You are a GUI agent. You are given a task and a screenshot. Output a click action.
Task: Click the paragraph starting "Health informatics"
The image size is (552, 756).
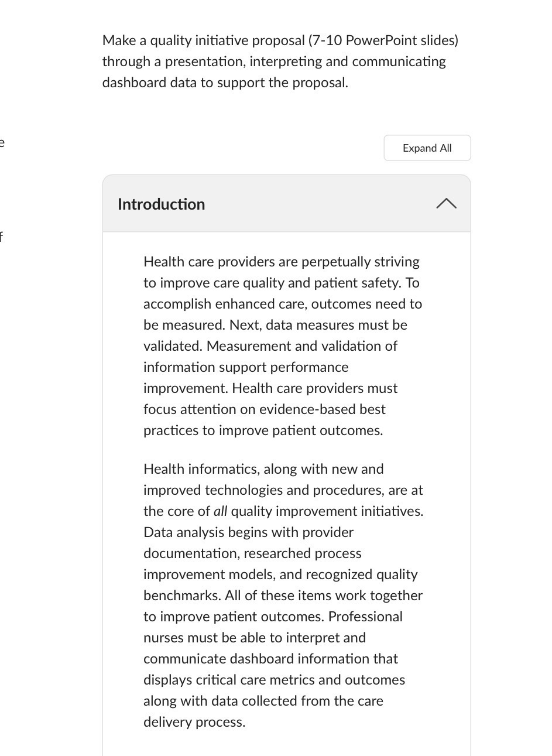[283, 596]
